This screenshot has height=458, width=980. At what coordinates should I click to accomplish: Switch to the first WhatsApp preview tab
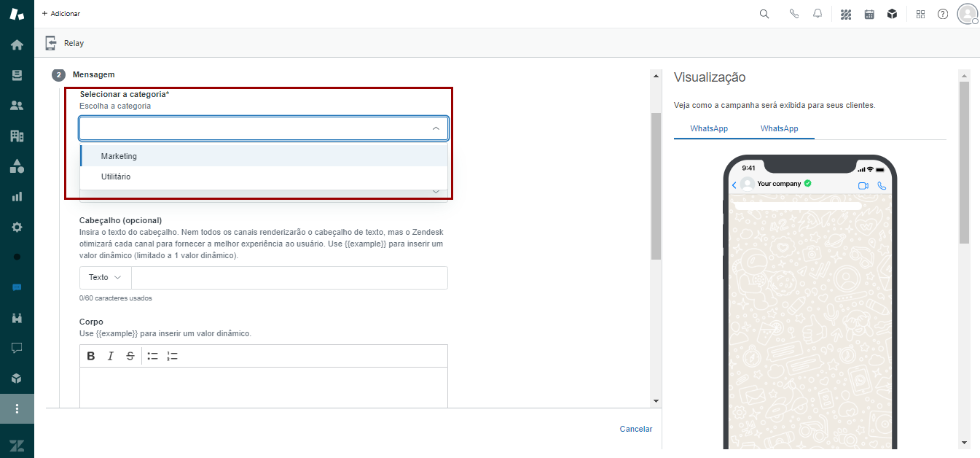(x=709, y=128)
